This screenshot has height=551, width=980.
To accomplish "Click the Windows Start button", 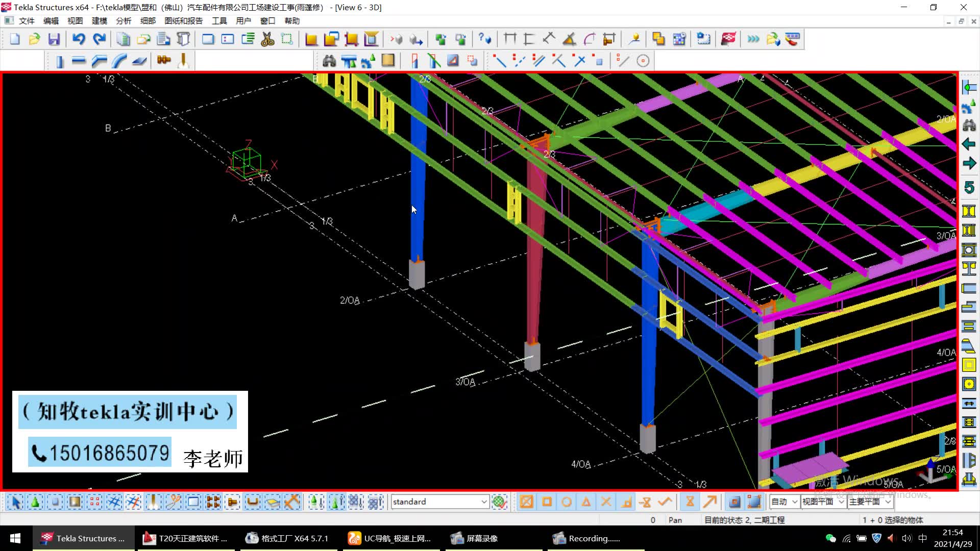I will (x=15, y=538).
